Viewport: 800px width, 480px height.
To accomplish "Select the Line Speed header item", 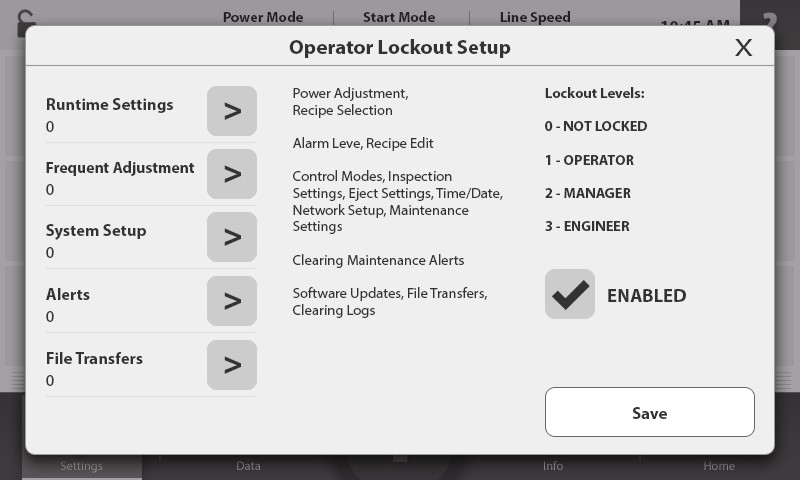I will coord(535,17).
